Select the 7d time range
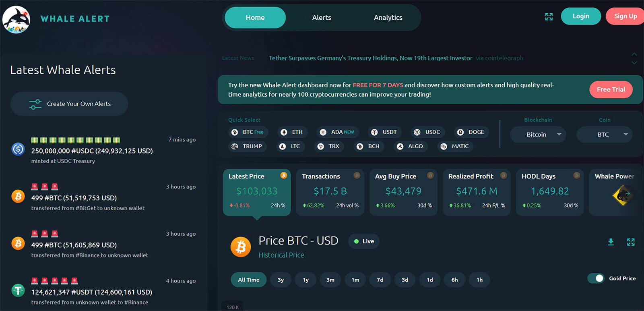This screenshot has height=311, width=644. click(x=380, y=280)
